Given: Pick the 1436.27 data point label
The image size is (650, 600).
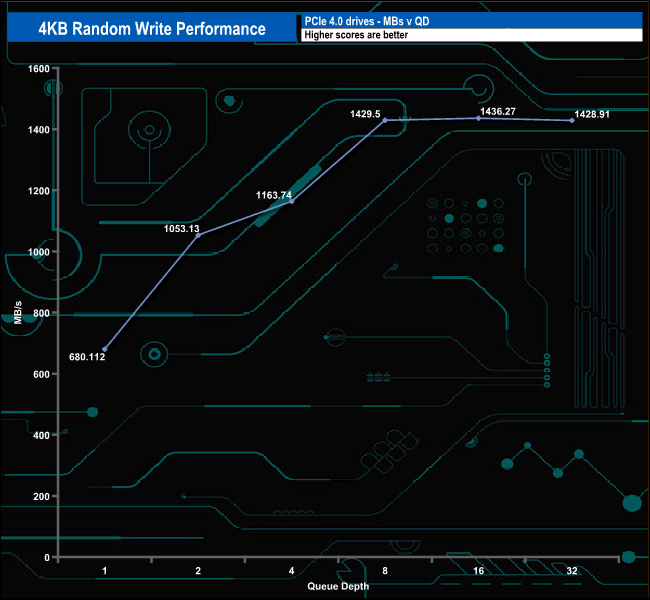Looking at the screenshot, I should [497, 111].
